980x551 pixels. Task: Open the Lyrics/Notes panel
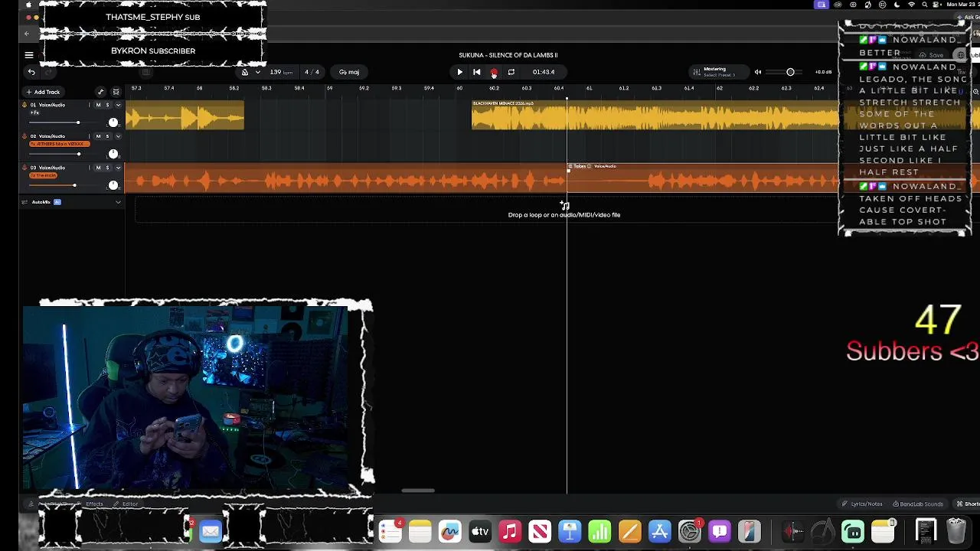coord(862,504)
